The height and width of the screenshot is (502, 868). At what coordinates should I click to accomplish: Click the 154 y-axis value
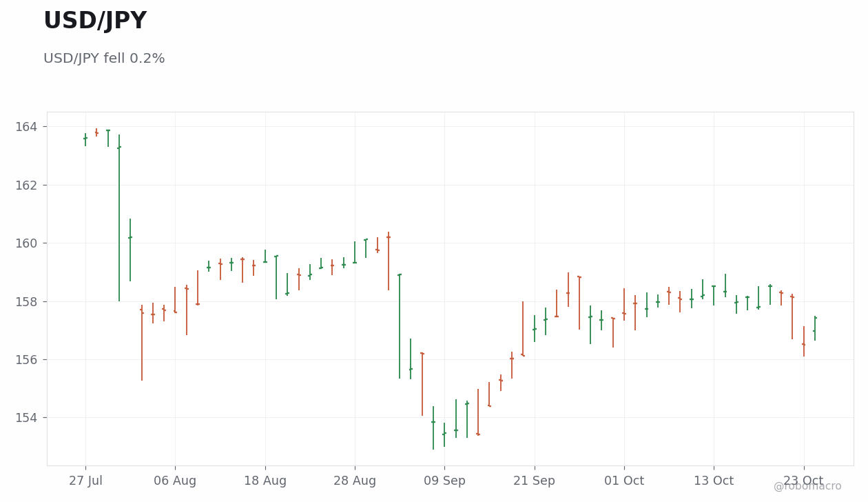click(26, 418)
